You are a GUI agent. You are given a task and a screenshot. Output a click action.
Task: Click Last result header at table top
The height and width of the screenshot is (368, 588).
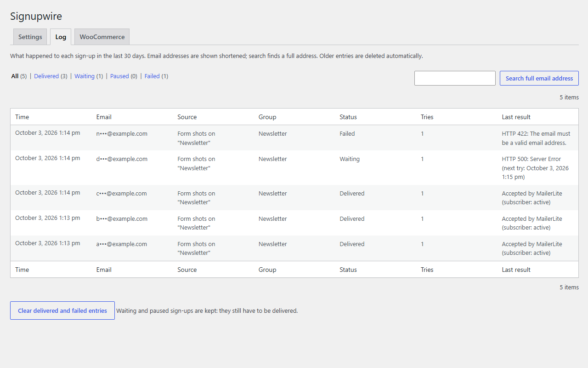[516, 117]
